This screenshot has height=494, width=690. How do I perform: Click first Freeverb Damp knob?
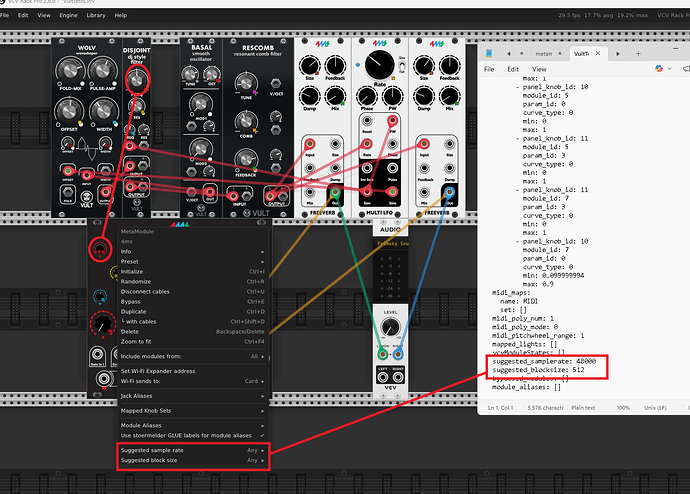tap(310, 96)
